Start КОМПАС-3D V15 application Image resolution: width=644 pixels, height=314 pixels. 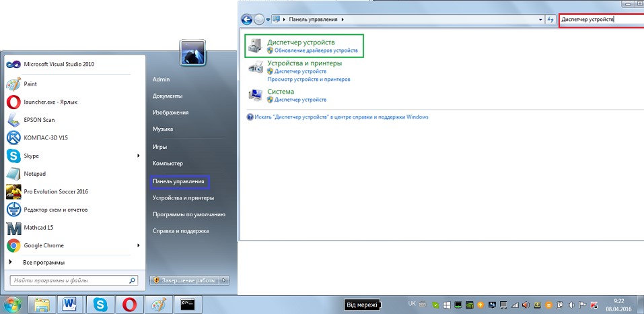point(46,137)
